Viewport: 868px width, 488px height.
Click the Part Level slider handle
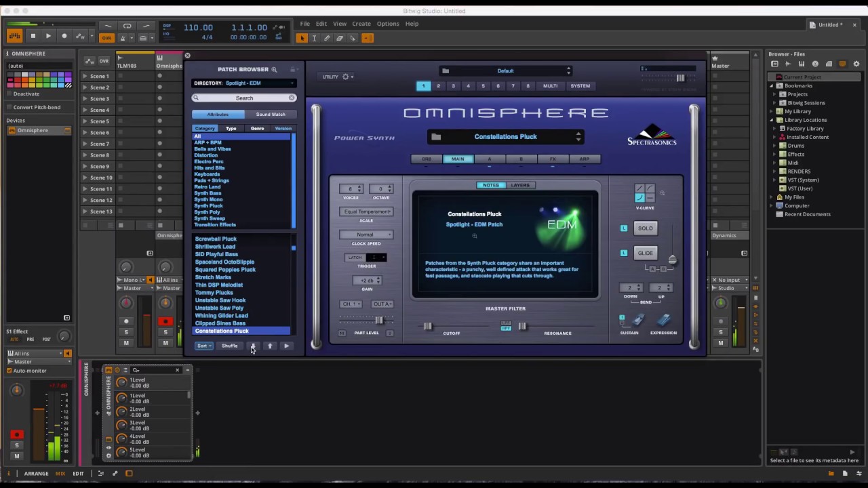379,320
